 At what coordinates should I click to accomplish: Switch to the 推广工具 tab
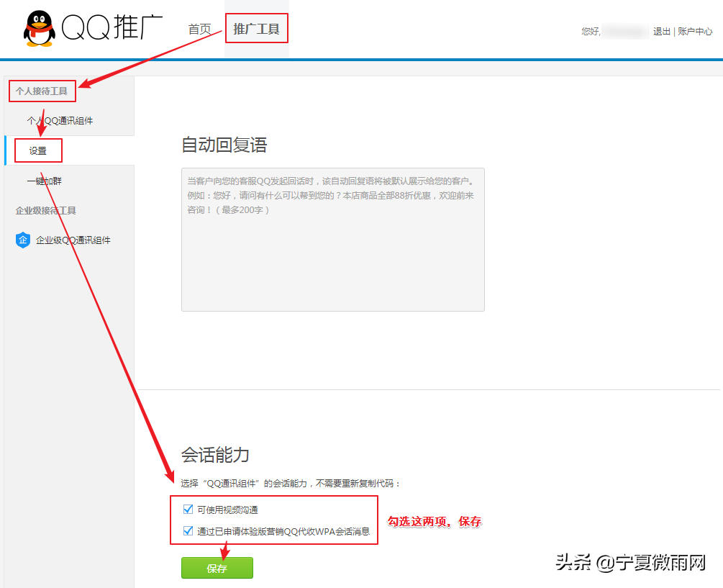(x=256, y=28)
